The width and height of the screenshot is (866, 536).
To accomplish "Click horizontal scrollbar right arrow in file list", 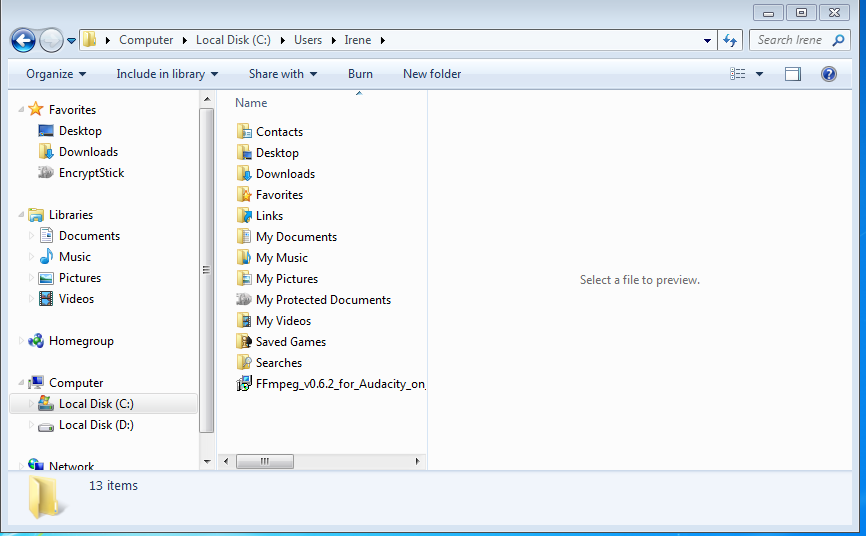I will tap(418, 461).
